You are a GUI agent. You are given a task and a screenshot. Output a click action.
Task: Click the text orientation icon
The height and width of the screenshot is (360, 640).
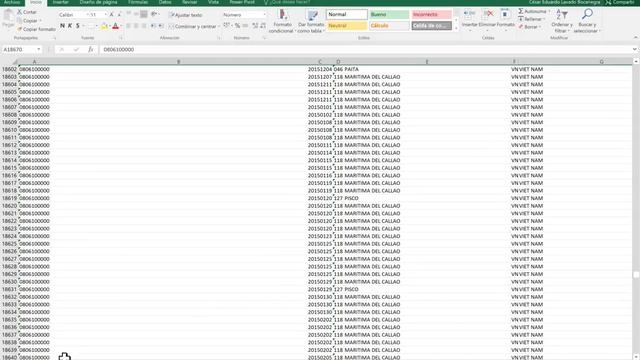(154, 14)
